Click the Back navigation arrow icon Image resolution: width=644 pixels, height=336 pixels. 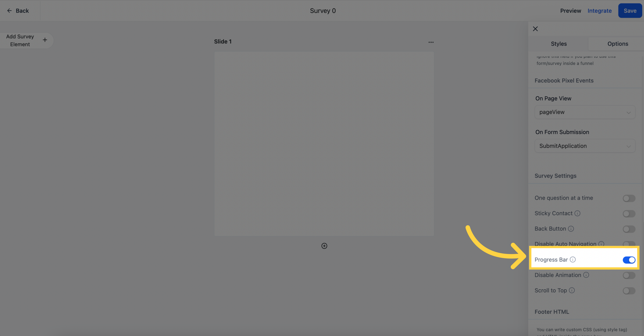click(x=8, y=11)
